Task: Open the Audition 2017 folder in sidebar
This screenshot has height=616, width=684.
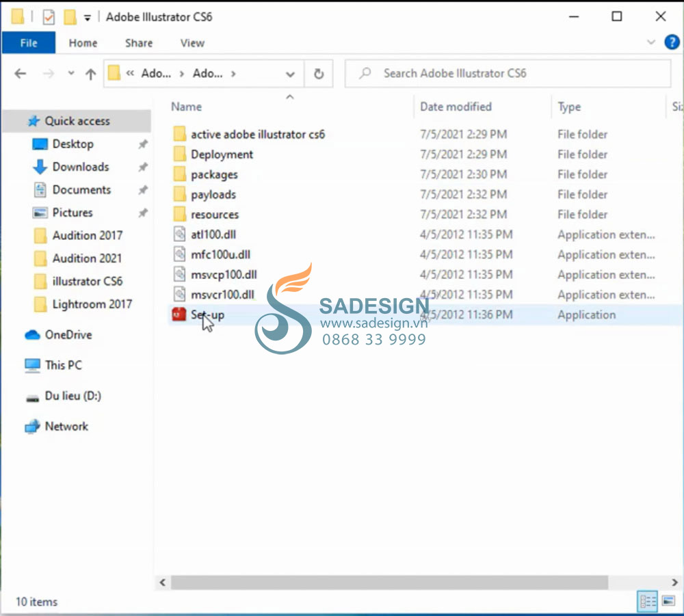Action: click(x=88, y=235)
